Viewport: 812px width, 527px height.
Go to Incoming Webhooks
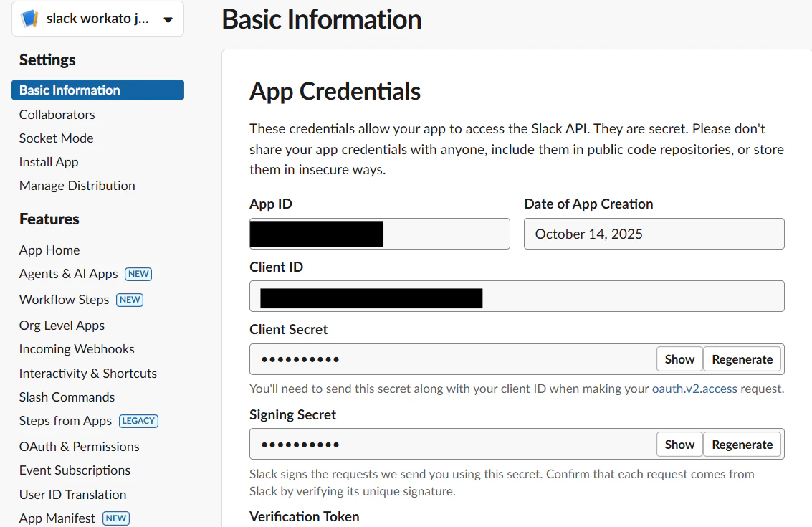77,349
